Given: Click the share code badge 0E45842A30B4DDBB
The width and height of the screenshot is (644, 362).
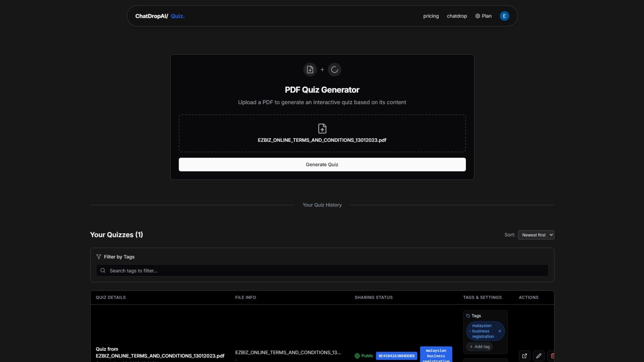Looking at the screenshot, I should 396,356.
